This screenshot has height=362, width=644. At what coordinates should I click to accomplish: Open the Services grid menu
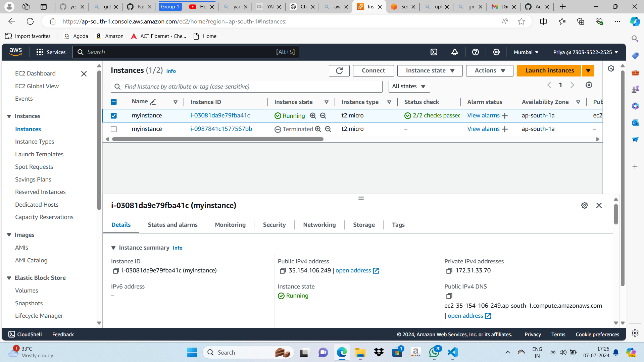pyautogui.click(x=51, y=52)
